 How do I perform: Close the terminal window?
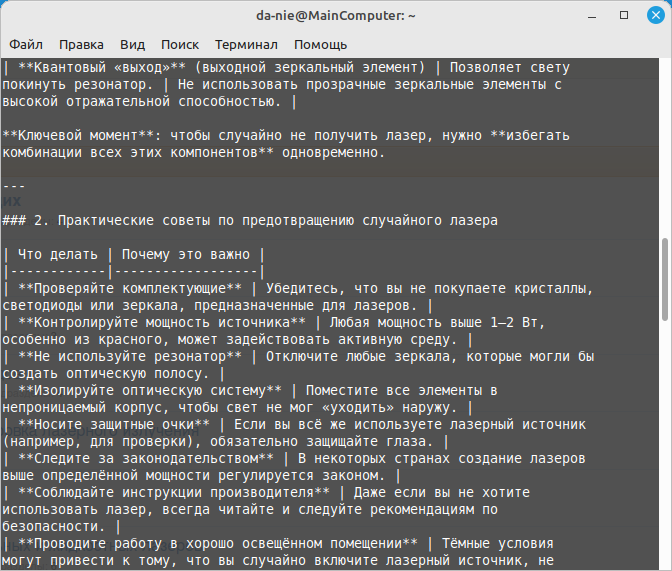point(649,16)
